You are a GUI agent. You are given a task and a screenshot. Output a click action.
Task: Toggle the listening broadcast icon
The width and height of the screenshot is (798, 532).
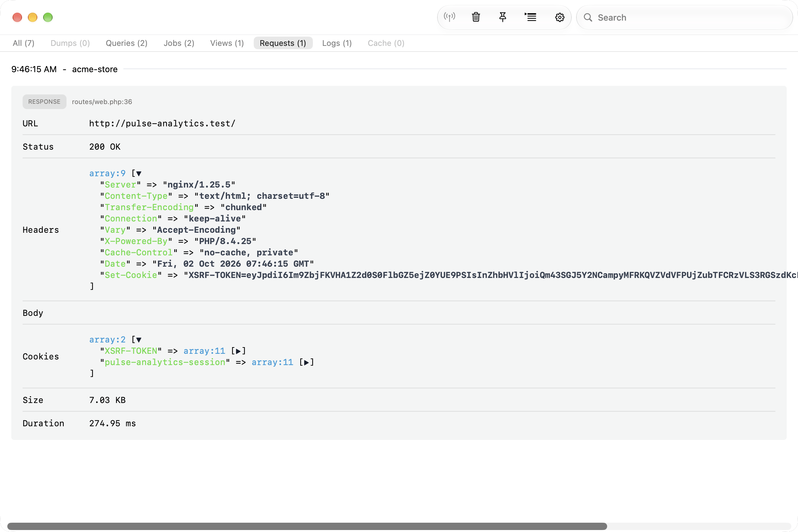pos(450,17)
